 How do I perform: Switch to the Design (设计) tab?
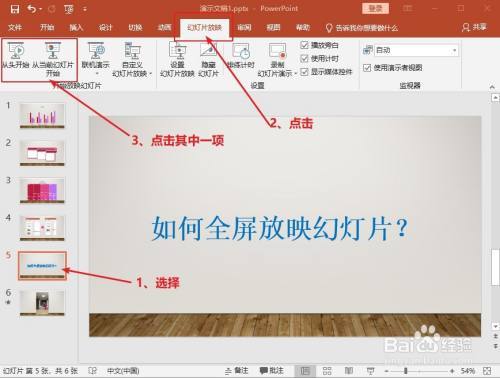106,27
